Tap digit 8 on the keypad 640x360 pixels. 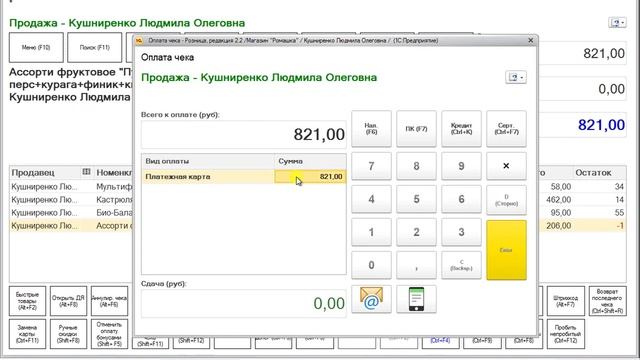coord(416,166)
